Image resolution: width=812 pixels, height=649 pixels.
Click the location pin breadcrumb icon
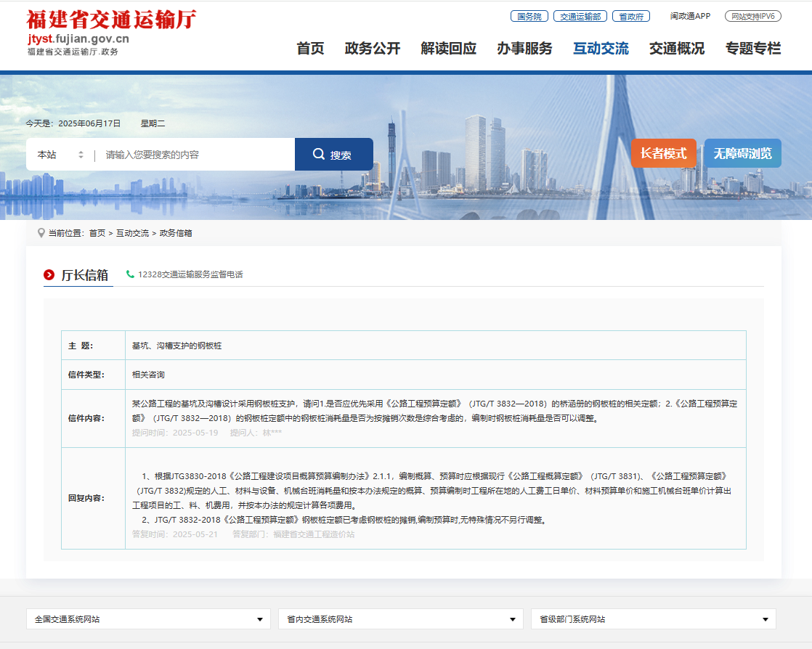[41, 233]
